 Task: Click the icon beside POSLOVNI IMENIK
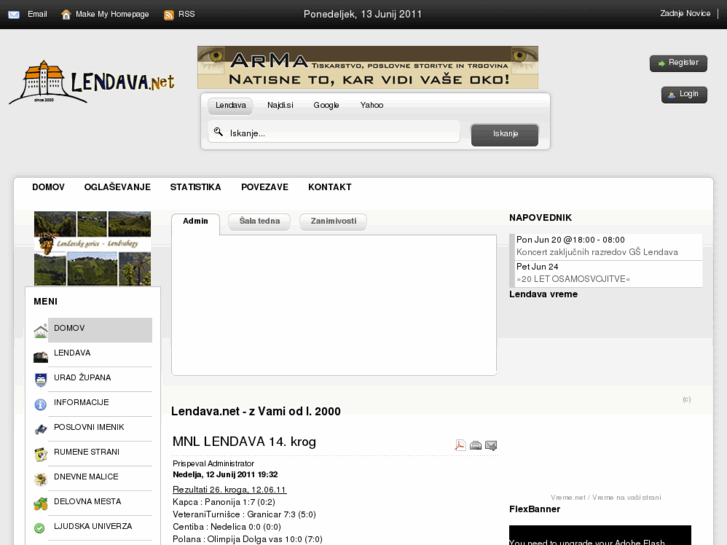pyautogui.click(x=41, y=430)
